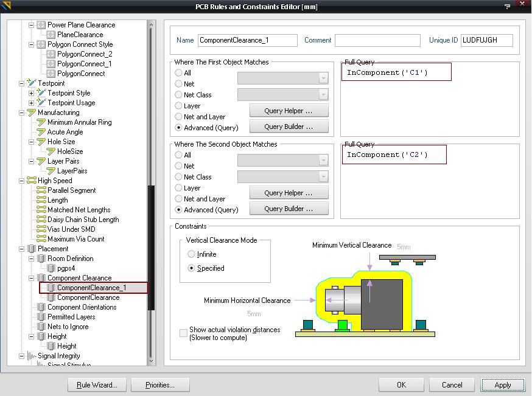Select All for the first object match
This screenshot has width=532, height=396.
click(178, 72)
